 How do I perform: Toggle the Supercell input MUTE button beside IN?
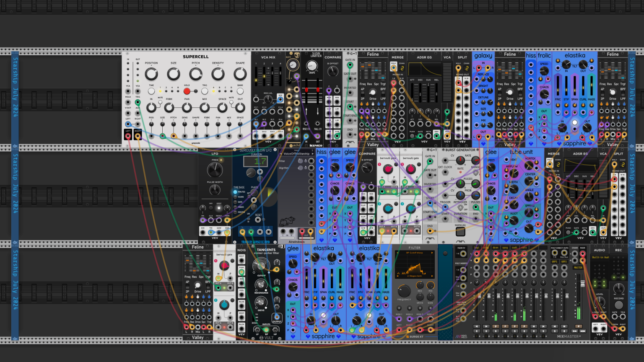click(160, 102)
